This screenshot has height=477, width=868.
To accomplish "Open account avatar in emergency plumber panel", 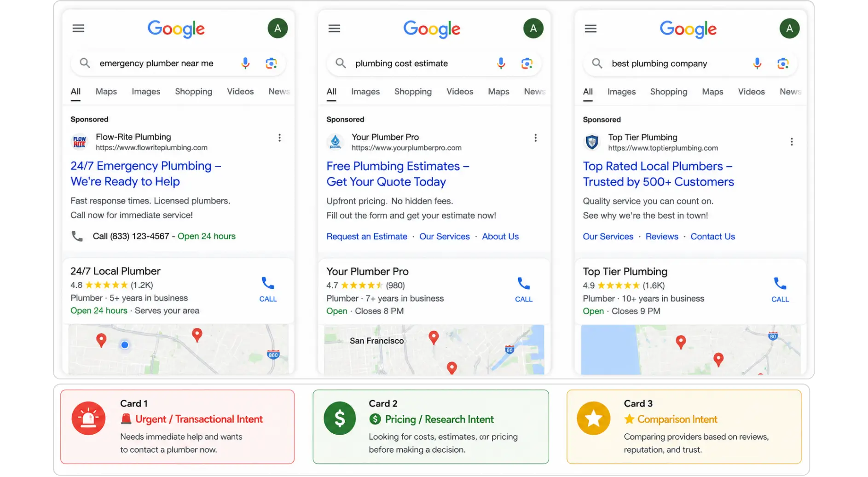I will [278, 29].
